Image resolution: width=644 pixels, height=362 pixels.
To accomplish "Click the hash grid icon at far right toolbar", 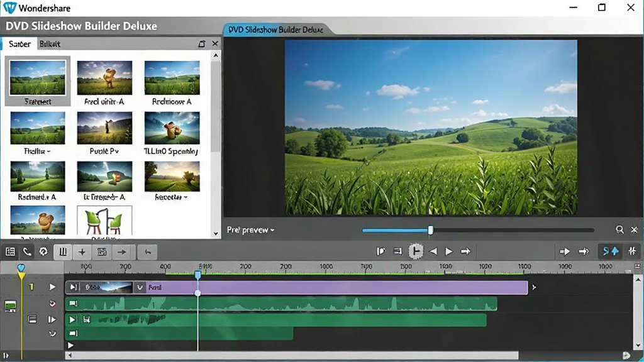I will pyautogui.click(x=632, y=251).
